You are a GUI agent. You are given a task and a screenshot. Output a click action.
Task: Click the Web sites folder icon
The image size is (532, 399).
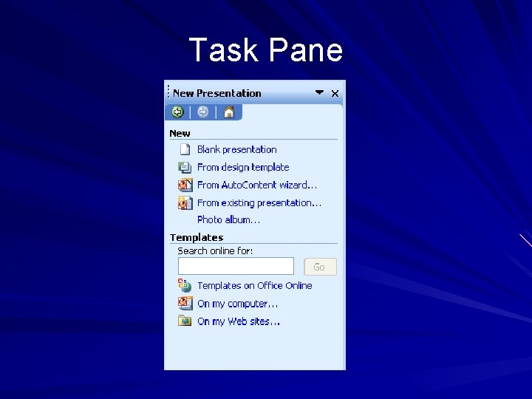click(x=185, y=321)
